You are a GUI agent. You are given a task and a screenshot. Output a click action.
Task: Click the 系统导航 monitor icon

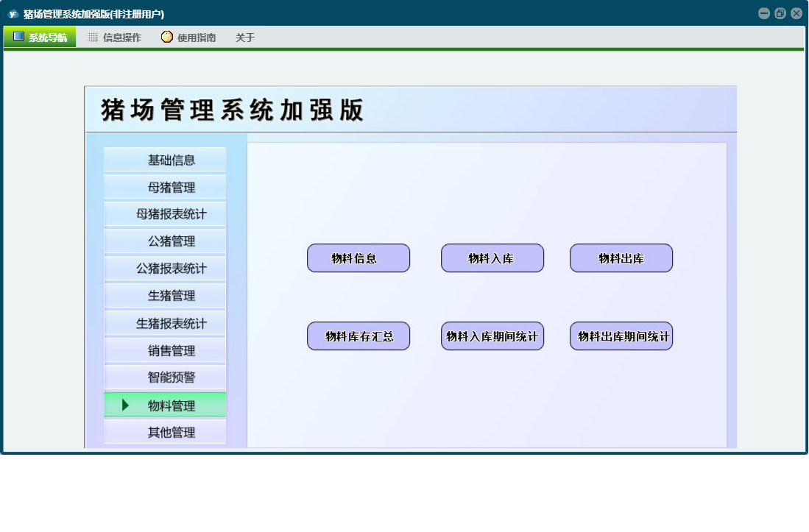point(19,37)
